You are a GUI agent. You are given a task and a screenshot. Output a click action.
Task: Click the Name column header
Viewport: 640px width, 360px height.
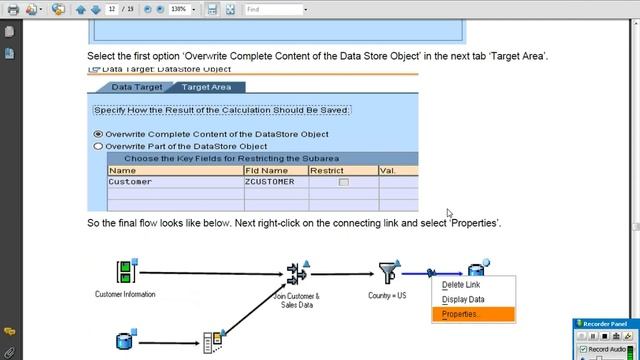[x=176, y=171]
